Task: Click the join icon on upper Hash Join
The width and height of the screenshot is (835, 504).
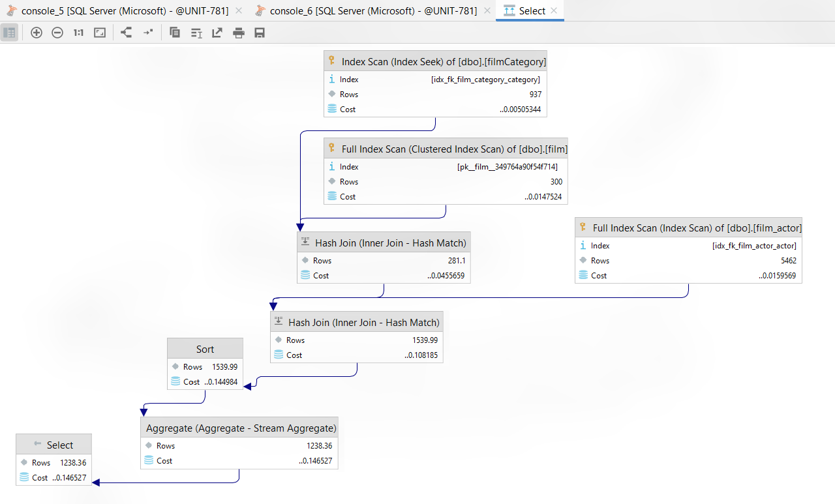Action: pyautogui.click(x=305, y=243)
